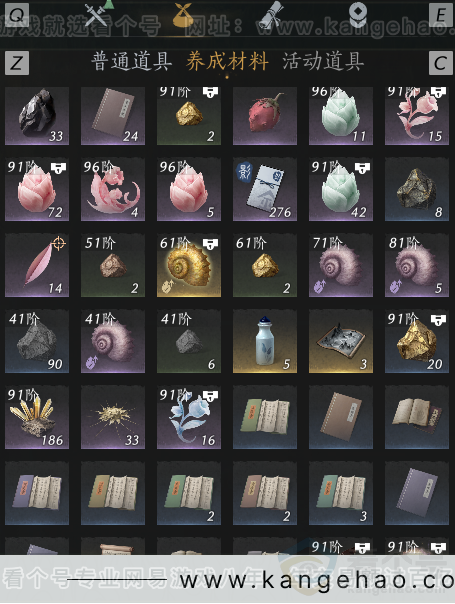Viewport: 455px width, 604px height.
Task: Switch to the 活动道具 tab
Action: 323,62
